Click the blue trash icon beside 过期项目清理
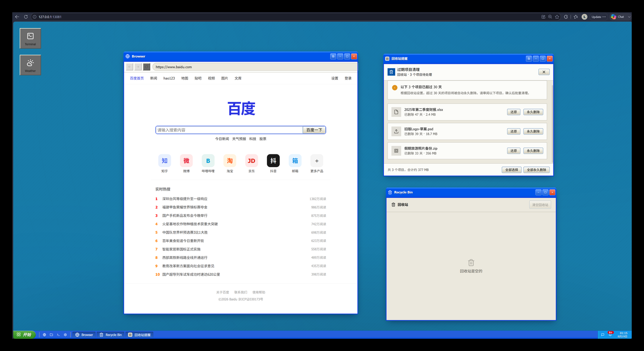The image size is (644, 351). (x=391, y=72)
